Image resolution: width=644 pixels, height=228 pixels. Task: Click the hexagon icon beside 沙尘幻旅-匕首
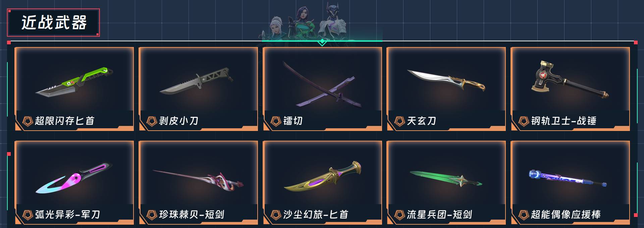[276, 215]
